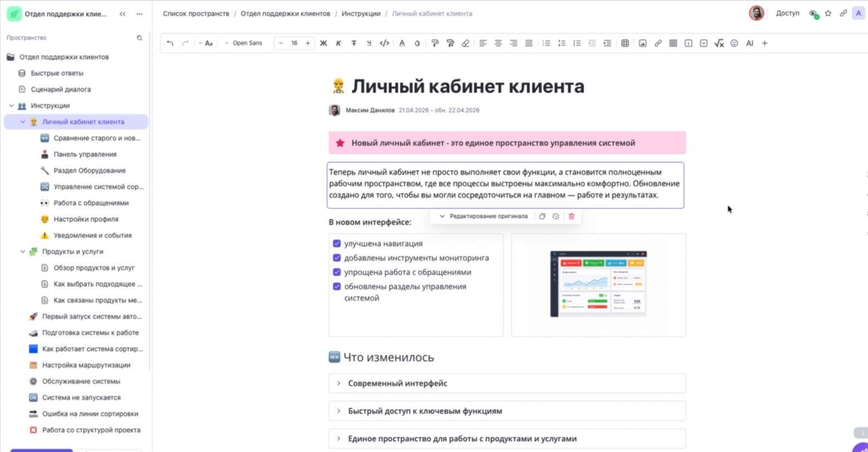Go to 'Инструкции' breadcrumb
This screenshot has width=868, height=452.
click(x=361, y=13)
